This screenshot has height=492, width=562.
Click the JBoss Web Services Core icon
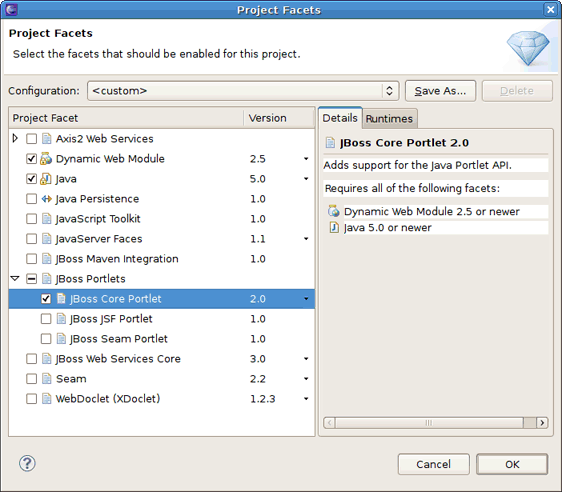click(x=47, y=359)
